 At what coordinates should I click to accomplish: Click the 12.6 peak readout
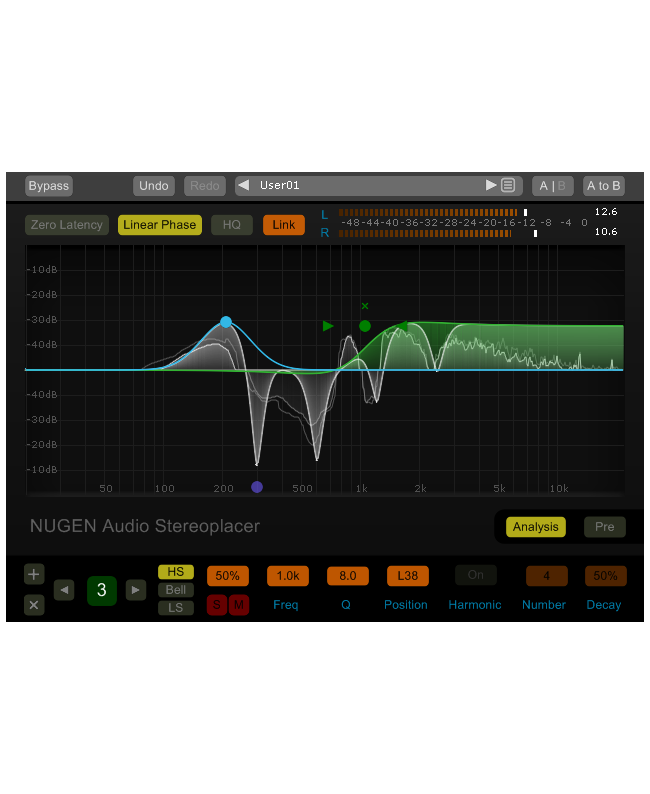606,212
